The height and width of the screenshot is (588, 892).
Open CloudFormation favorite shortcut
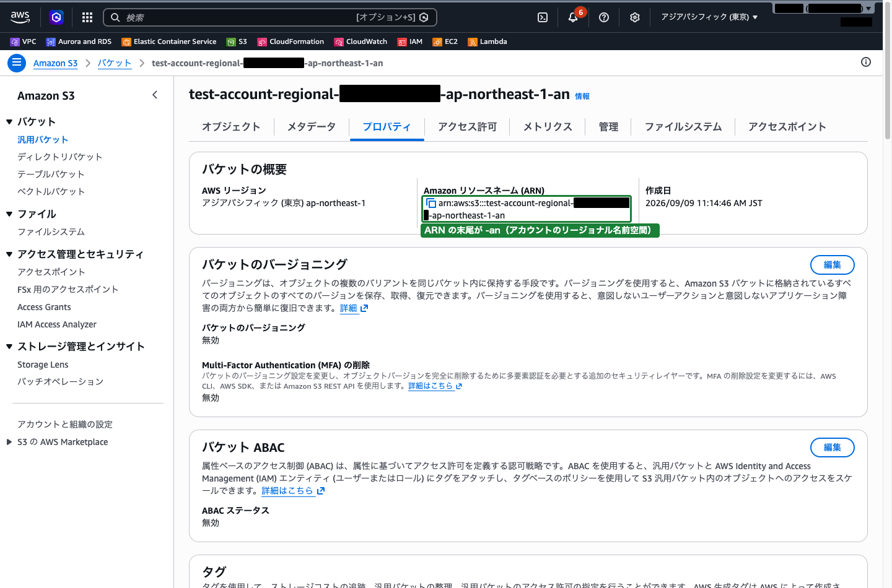point(291,41)
